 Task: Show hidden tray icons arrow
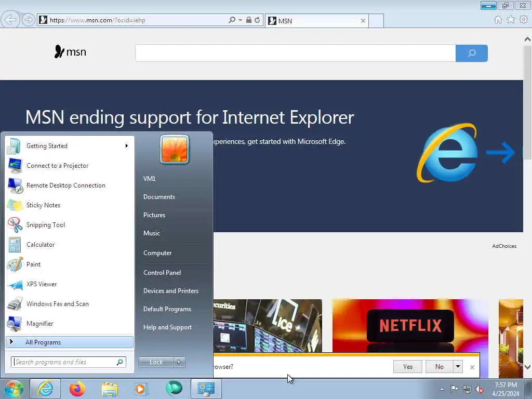tap(442, 390)
